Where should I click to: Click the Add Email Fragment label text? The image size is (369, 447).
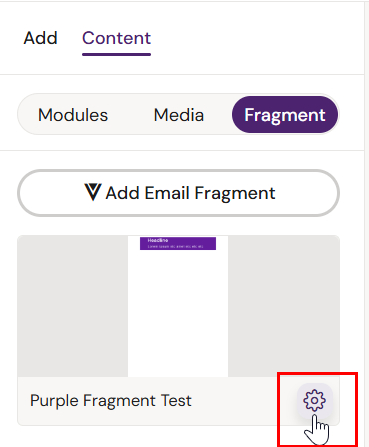[x=190, y=193]
